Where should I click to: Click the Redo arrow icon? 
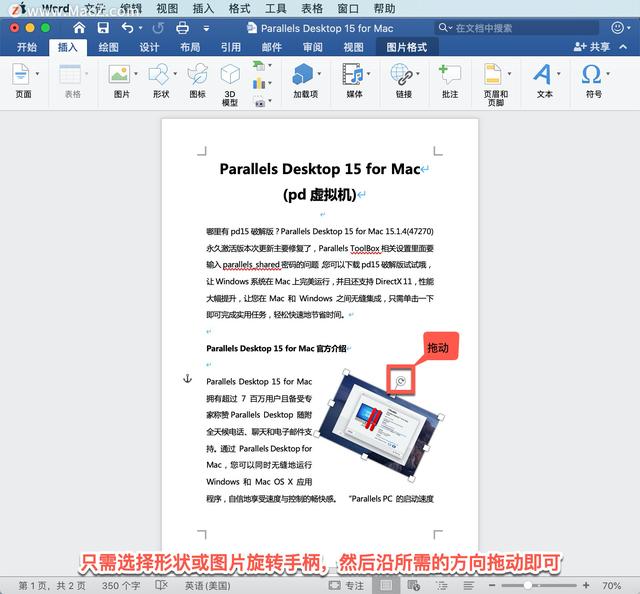pos(158,28)
